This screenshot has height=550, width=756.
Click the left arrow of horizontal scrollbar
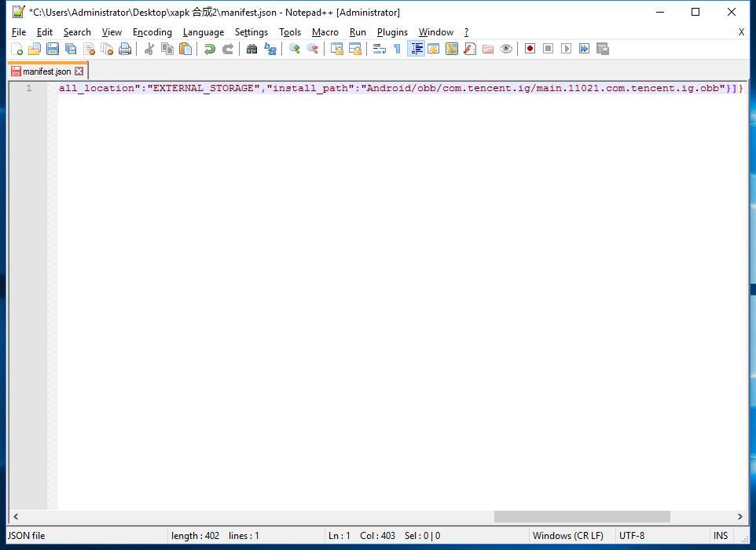(16, 516)
